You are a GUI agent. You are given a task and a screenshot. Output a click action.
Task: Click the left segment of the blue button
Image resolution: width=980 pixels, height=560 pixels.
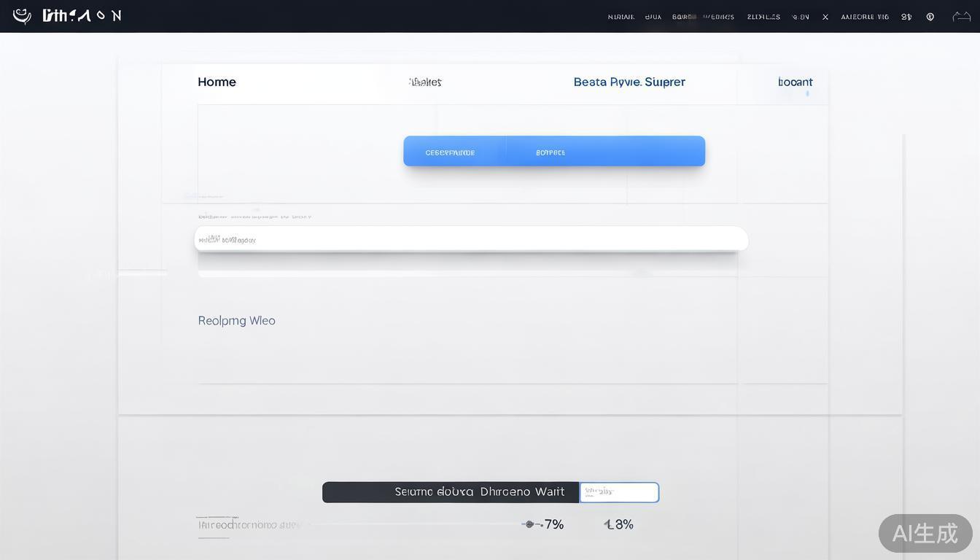point(451,152)
